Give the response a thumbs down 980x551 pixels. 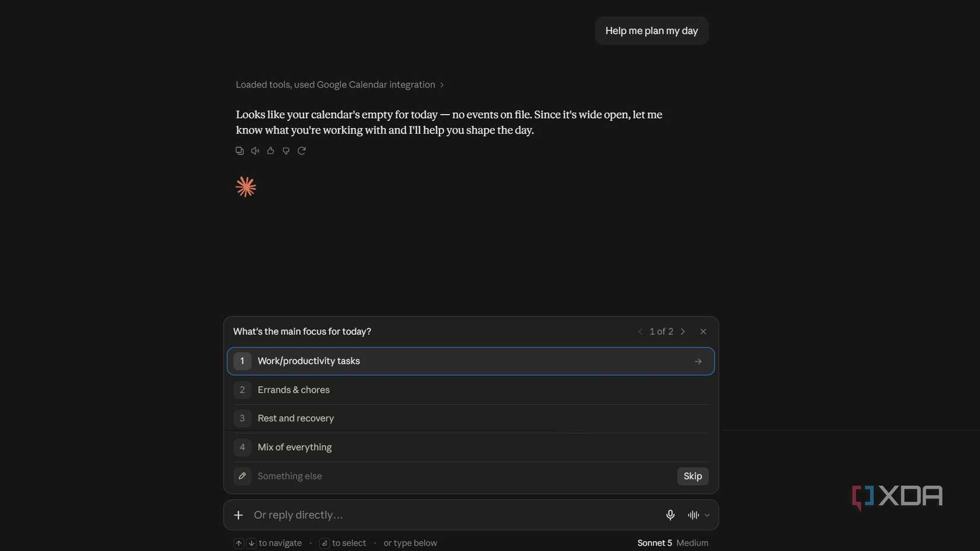click(x=286, y=151)
